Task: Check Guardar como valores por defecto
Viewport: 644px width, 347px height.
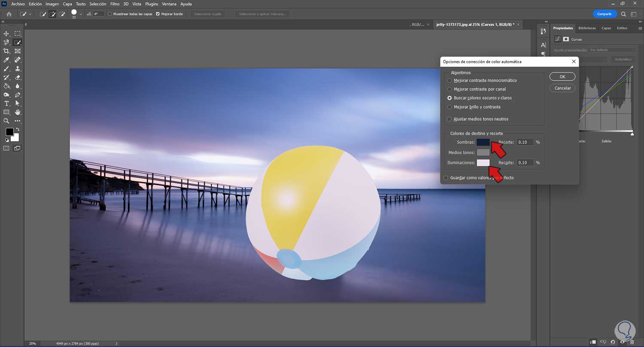Action: pyautogui.click(x=446, y=178)
